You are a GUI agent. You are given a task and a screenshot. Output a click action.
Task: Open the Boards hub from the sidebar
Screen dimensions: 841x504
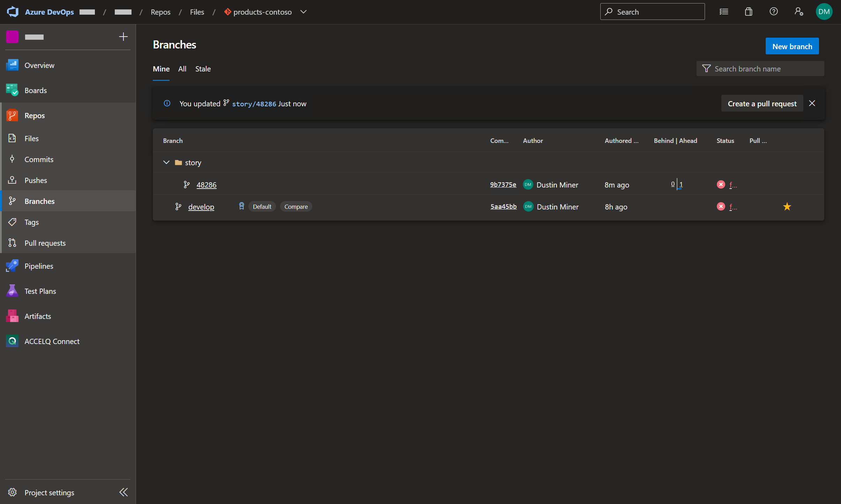click(x=35, y=91)
